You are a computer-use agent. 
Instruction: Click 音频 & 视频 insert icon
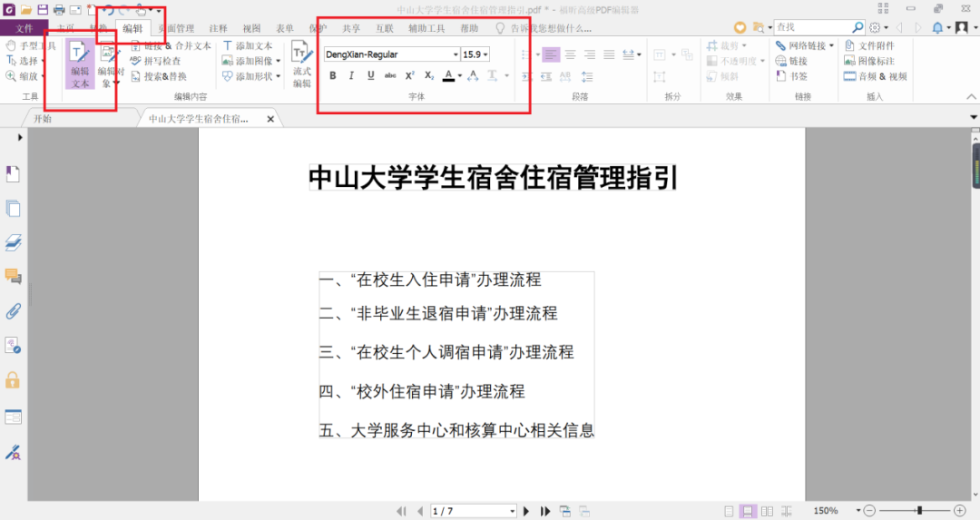pos(850,76)
